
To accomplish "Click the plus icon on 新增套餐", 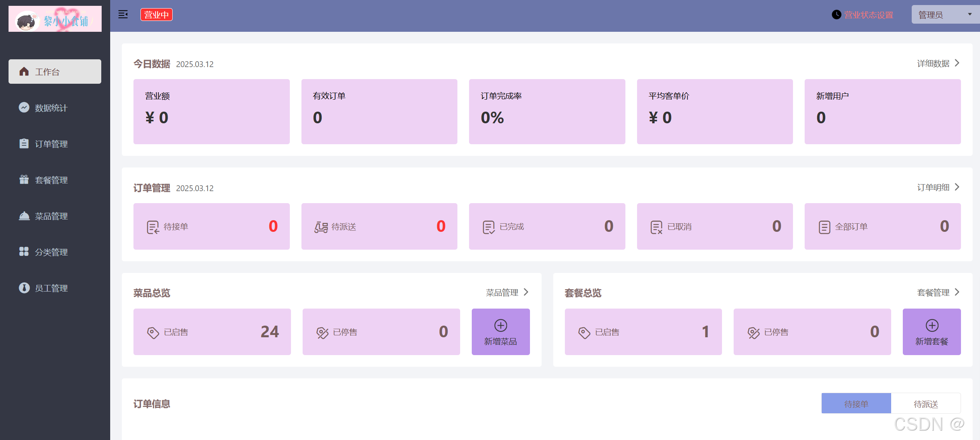I will click(x=932, y=325).
